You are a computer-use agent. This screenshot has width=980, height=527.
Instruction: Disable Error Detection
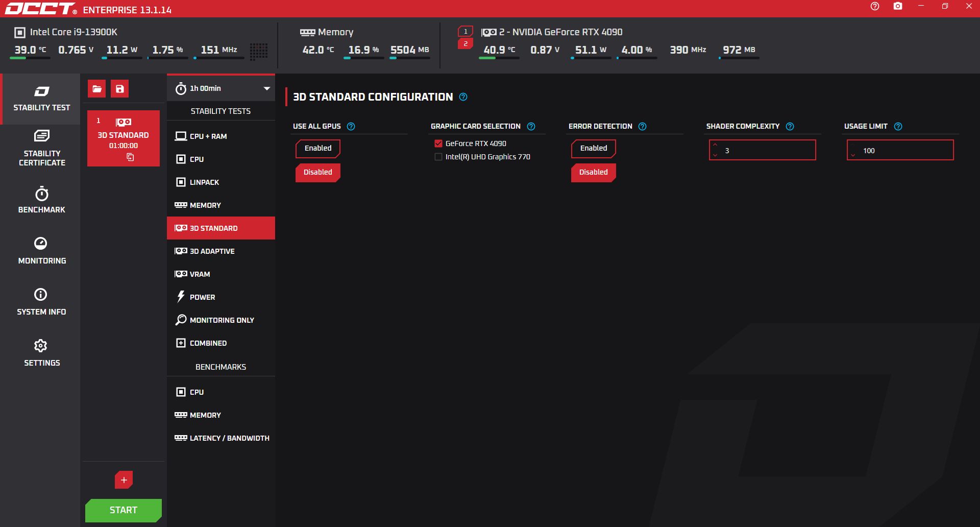(x=594, y=173)
